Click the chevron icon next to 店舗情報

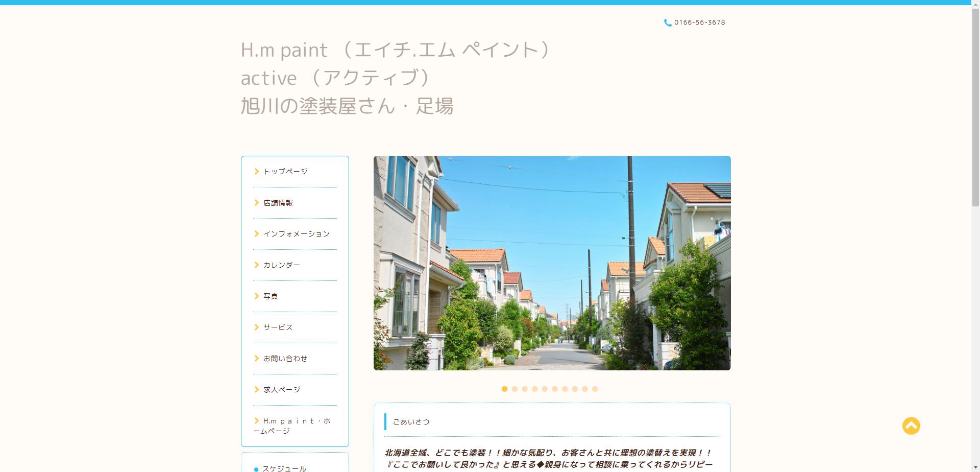pyautogui.click(x=257, y=203)
